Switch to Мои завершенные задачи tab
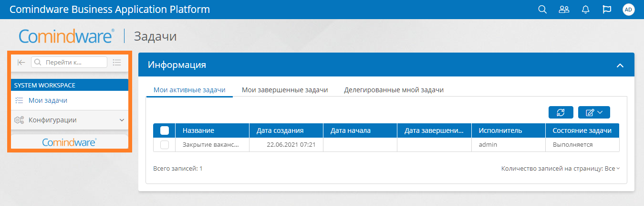Image resolution: width=644 pixels, height=206 pixels. [x=285, y=90]
